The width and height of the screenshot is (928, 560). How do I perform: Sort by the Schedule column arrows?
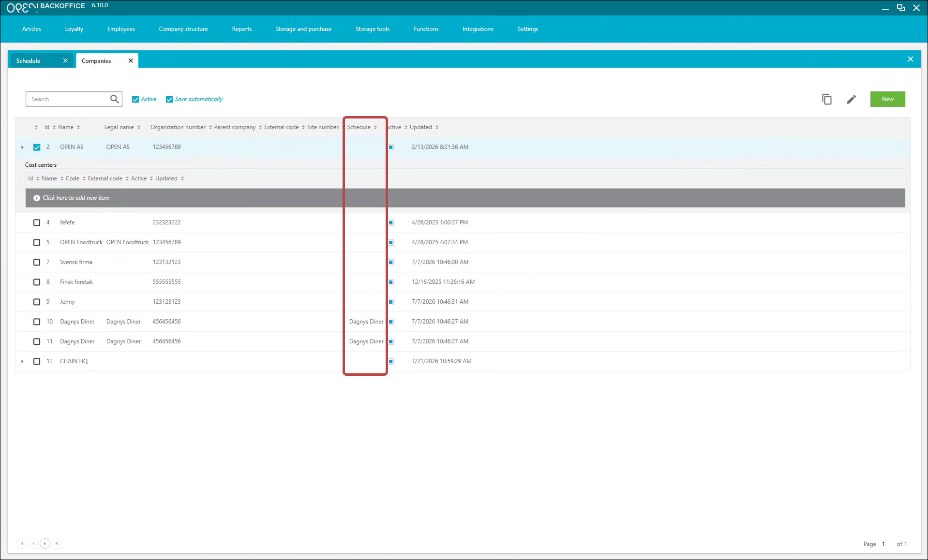point(375,127)
